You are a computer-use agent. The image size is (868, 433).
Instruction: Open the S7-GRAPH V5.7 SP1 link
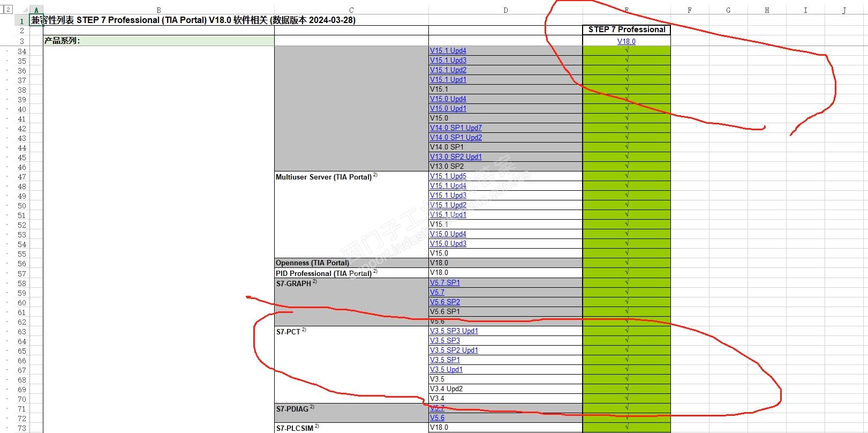444,283
